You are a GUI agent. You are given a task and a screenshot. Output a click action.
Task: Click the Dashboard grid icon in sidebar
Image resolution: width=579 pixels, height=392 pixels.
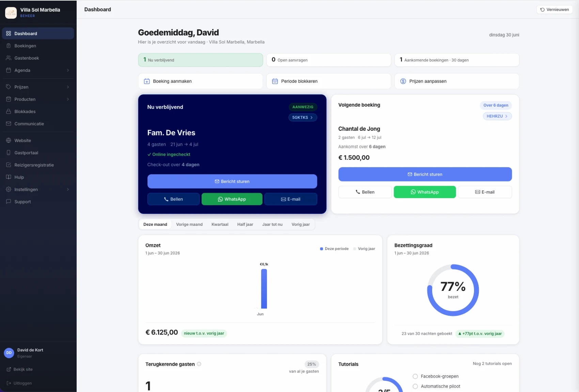pyautogui.click(x=9, y=33)
